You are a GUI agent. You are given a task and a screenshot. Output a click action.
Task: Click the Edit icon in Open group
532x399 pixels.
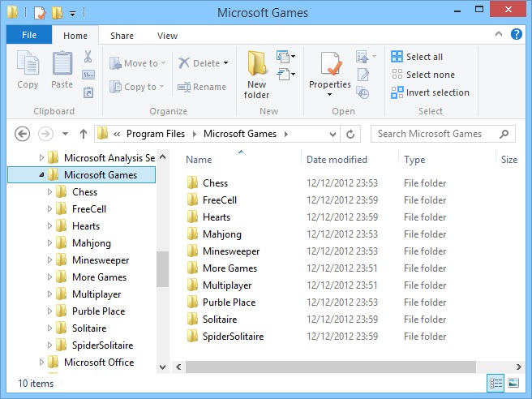(363, 75)
